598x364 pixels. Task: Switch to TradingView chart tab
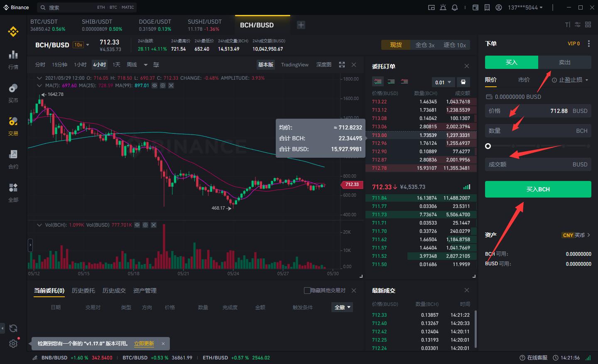(295, 65)
